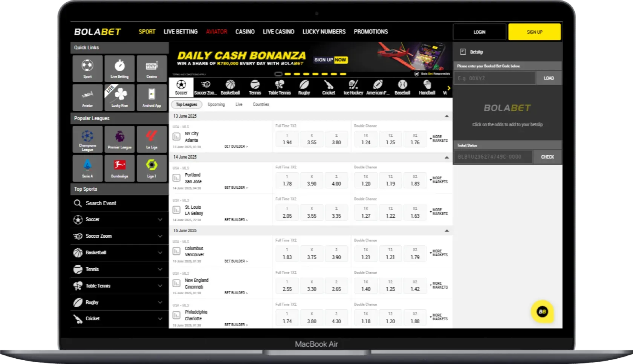
Task: Open the Aviator quick link tile
Action: (87, 98)
